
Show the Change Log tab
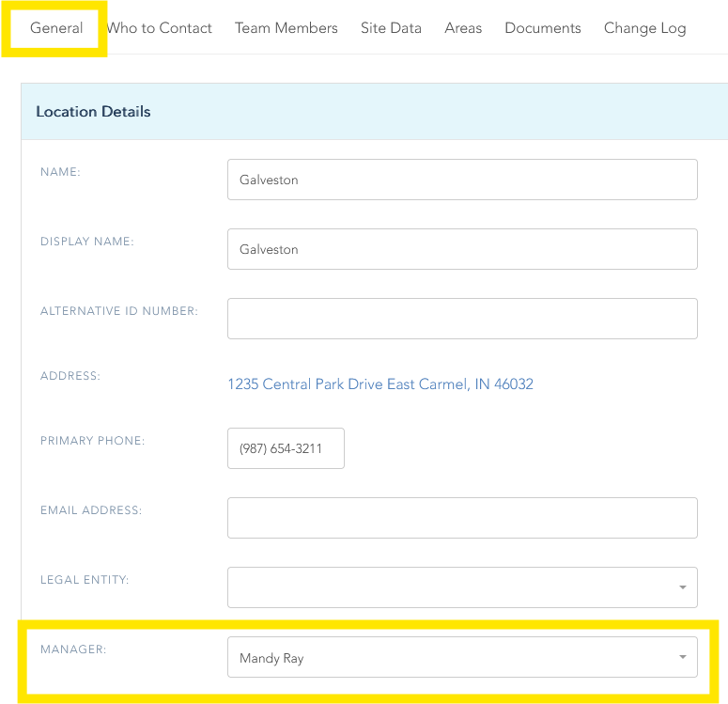(x=644, y=28)
